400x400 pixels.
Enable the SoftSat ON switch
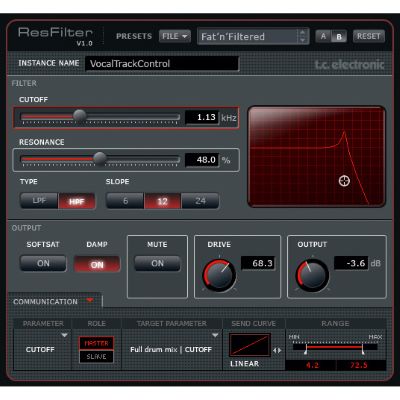coord(43,264)
